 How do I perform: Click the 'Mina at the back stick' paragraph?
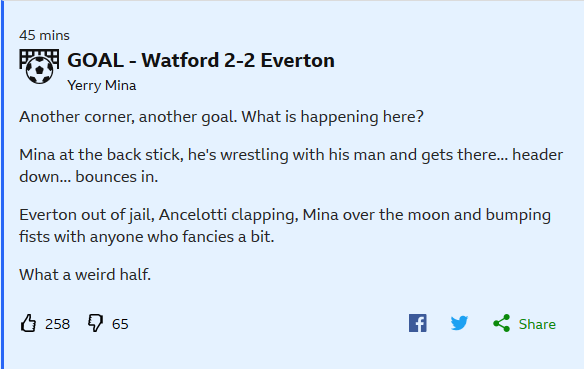[x=291, y=166]
